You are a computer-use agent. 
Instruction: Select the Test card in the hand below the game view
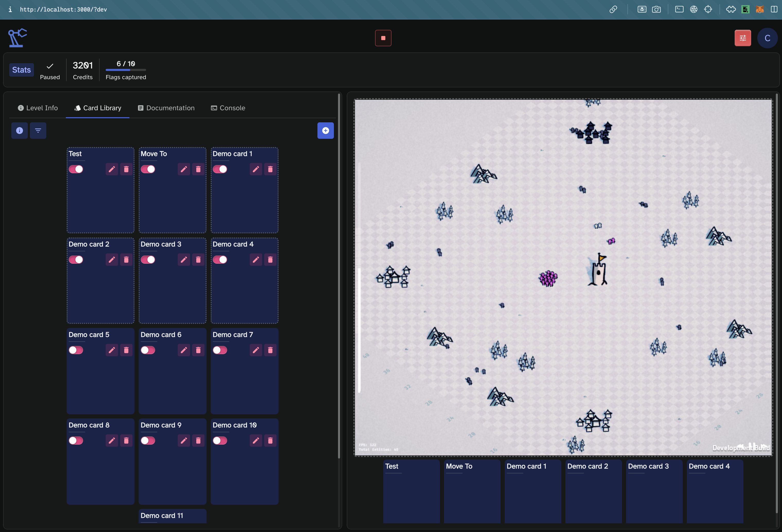411,492
